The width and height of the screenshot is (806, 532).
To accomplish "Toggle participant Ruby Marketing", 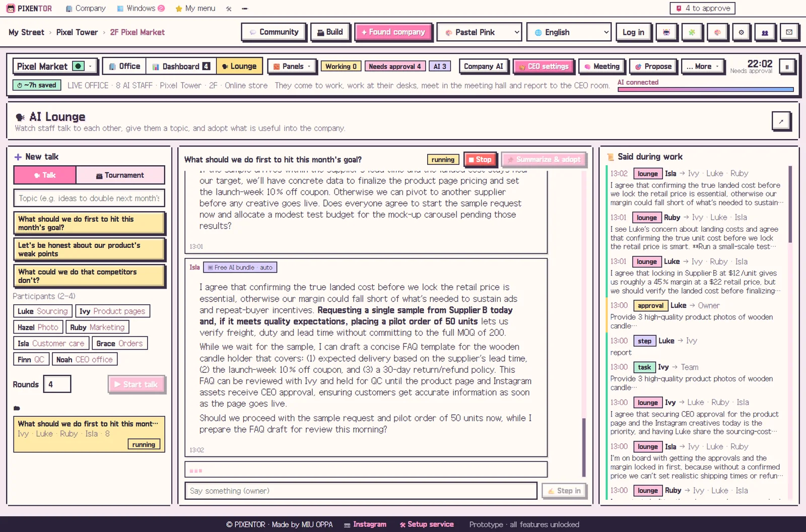I will [97, 327].
